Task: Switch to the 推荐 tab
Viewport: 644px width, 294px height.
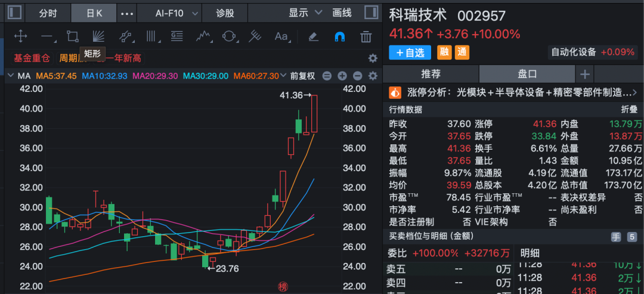Action: click(431, 74)
